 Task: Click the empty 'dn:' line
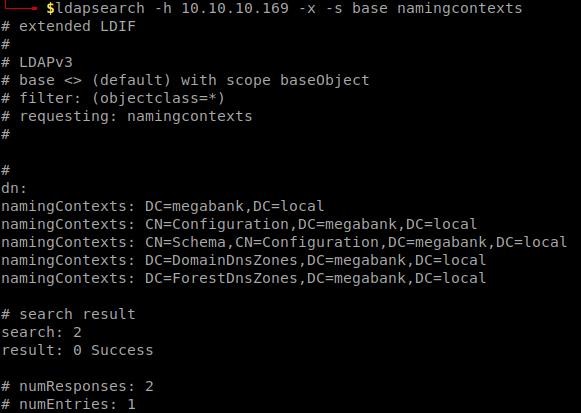[14, 189]
